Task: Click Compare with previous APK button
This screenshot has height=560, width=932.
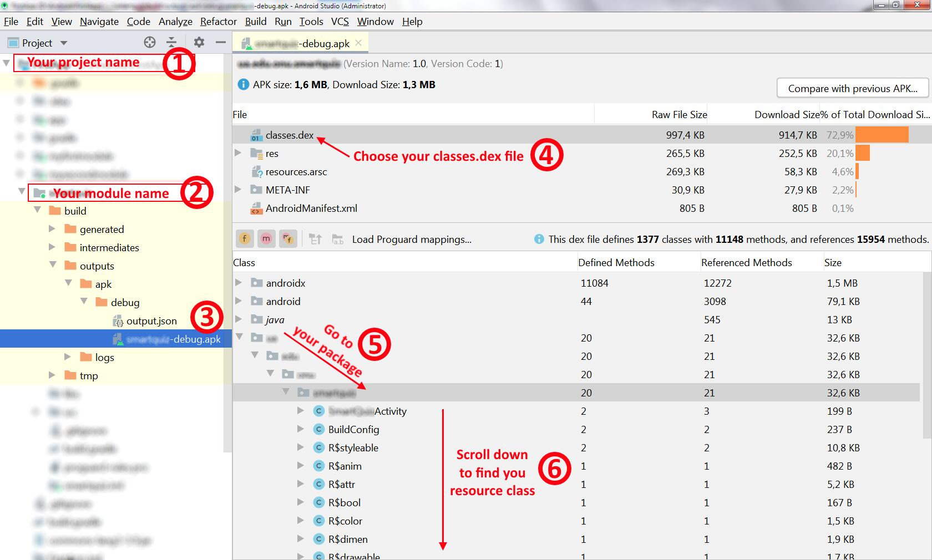Action: 852,88
